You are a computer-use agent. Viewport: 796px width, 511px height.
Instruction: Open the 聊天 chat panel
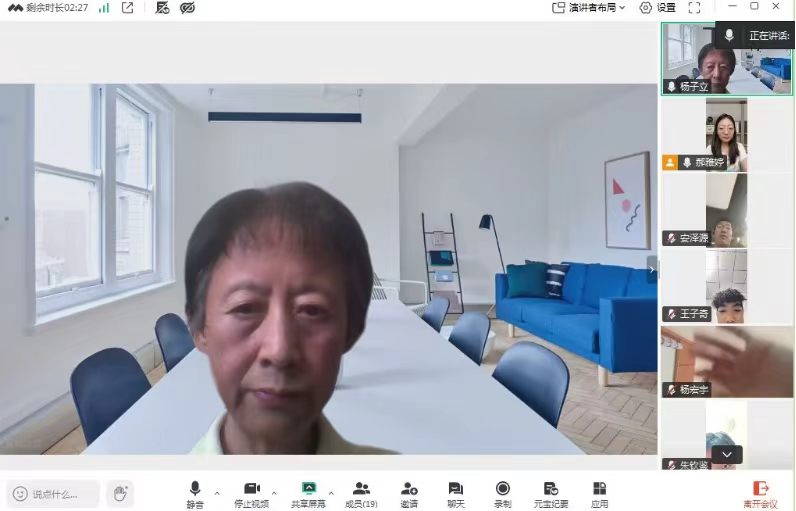455,495
